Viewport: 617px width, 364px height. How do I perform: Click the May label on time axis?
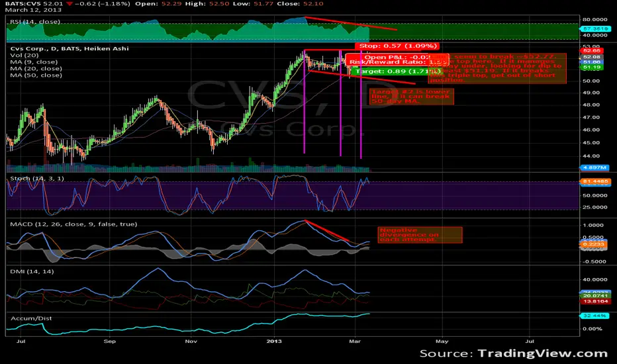point(442,341)
